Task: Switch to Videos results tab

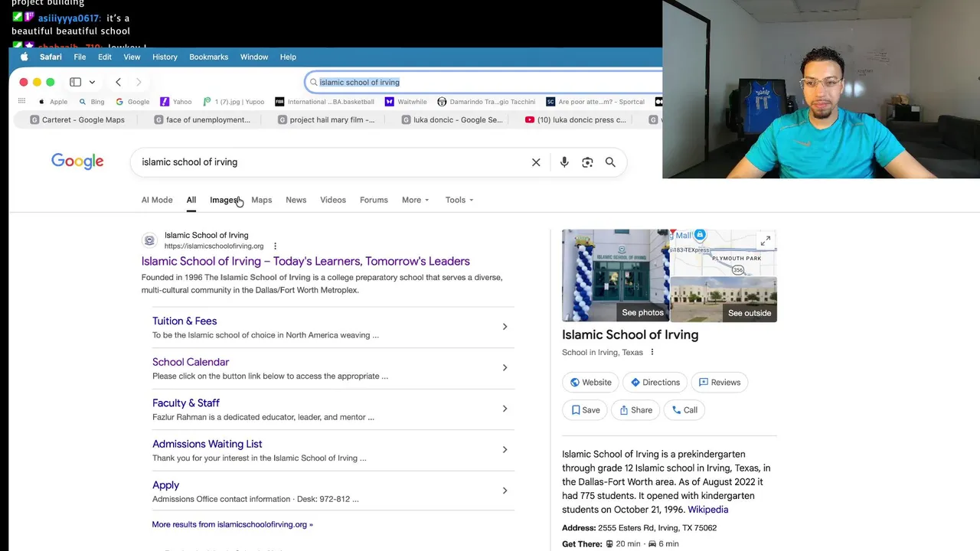Action: [333, 200]
